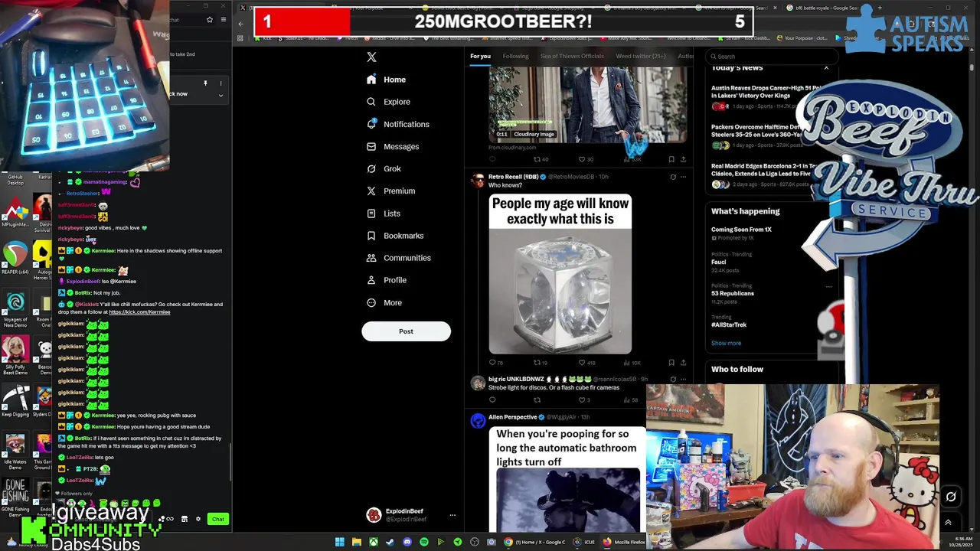Bookmark the Retro Recall post
Viewport: 980px width, 551px height.
click(671, 363)
